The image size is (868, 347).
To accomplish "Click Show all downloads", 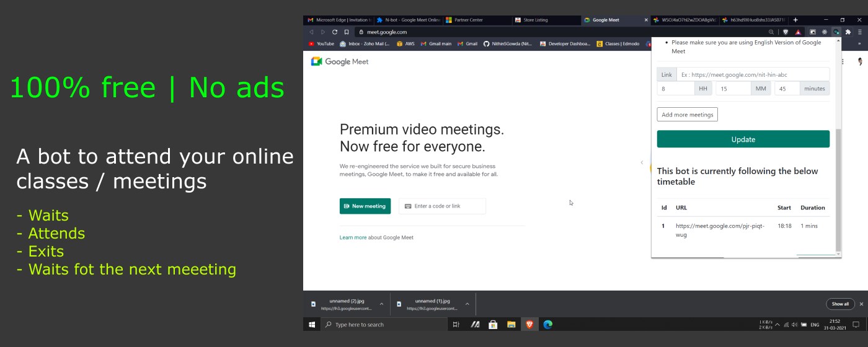I will [x=840, y=304].
